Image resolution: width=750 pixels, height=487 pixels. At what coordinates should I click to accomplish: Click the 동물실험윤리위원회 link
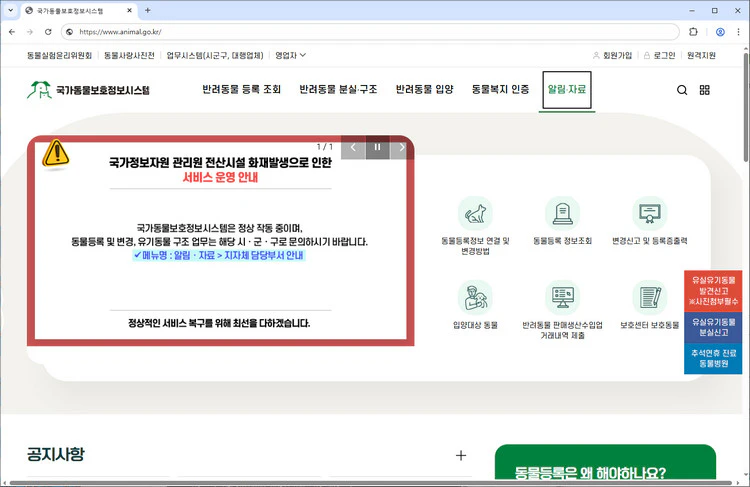[59, 55]
